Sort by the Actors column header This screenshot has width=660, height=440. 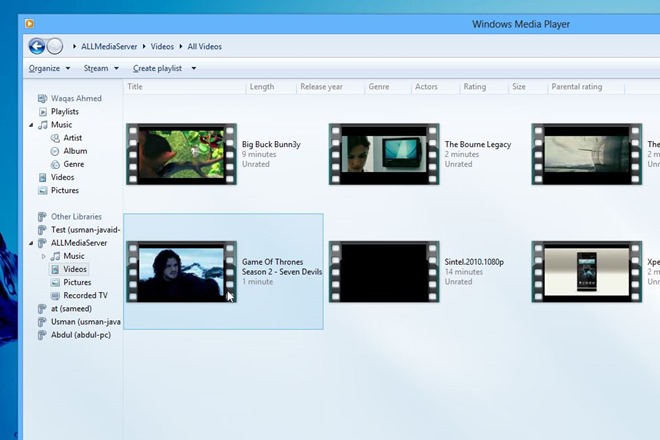coord(435,87)
